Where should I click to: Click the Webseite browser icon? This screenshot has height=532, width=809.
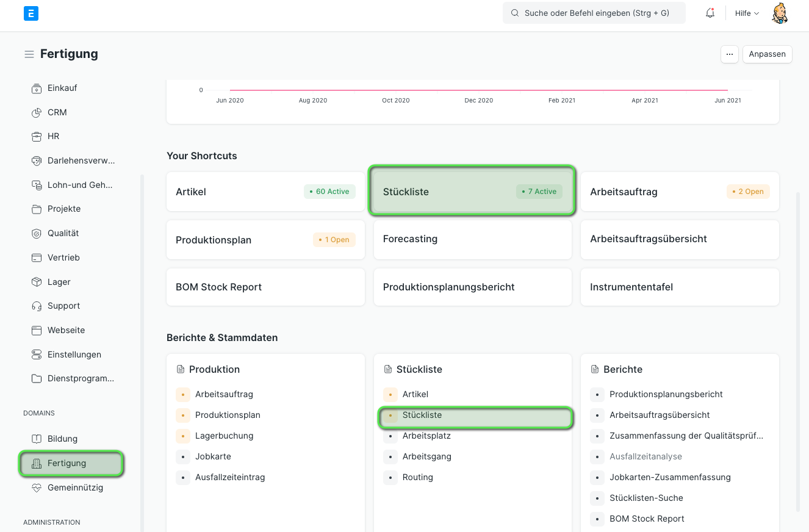coord(36,330)
